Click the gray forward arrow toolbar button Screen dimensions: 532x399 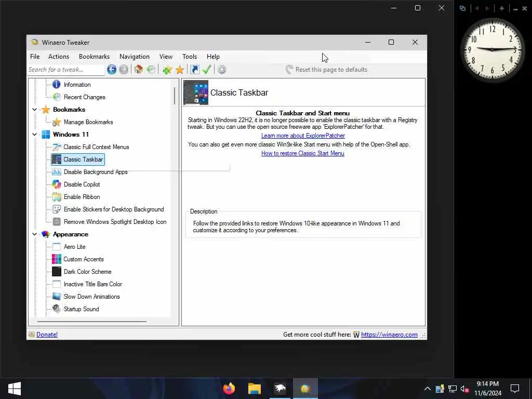click(124, 70)
